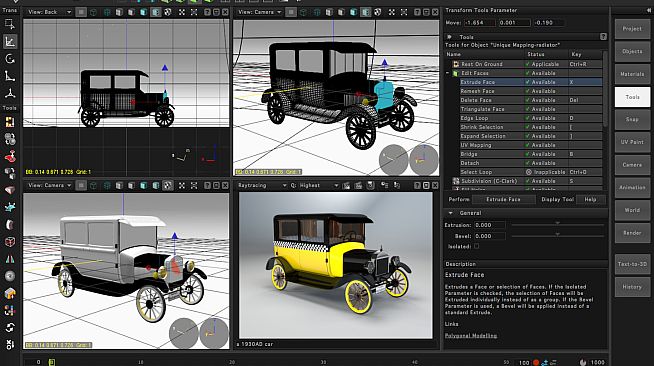
Task: Click the red joystick tool icon
Action: click(x=10, y=156)
